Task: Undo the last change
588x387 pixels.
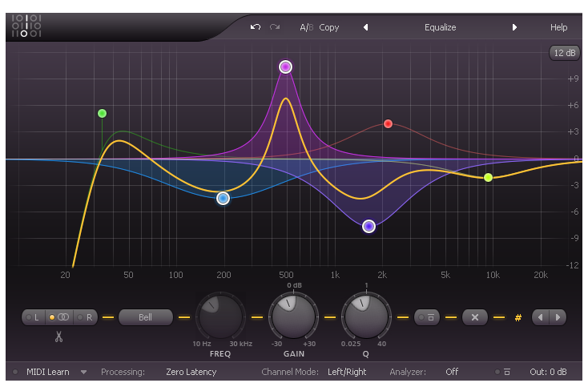Action: click(256, 27)
